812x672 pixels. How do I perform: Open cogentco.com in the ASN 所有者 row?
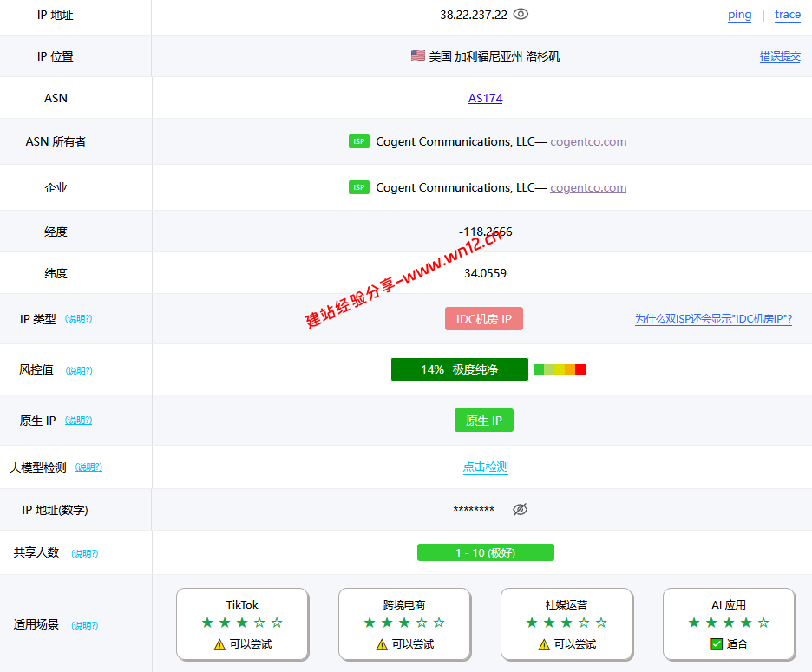(588, 142)
